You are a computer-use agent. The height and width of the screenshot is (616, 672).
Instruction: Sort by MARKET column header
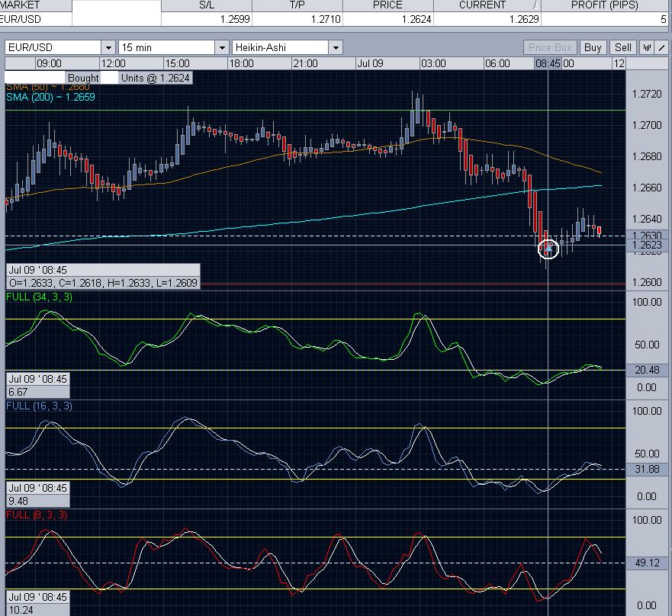36,5
